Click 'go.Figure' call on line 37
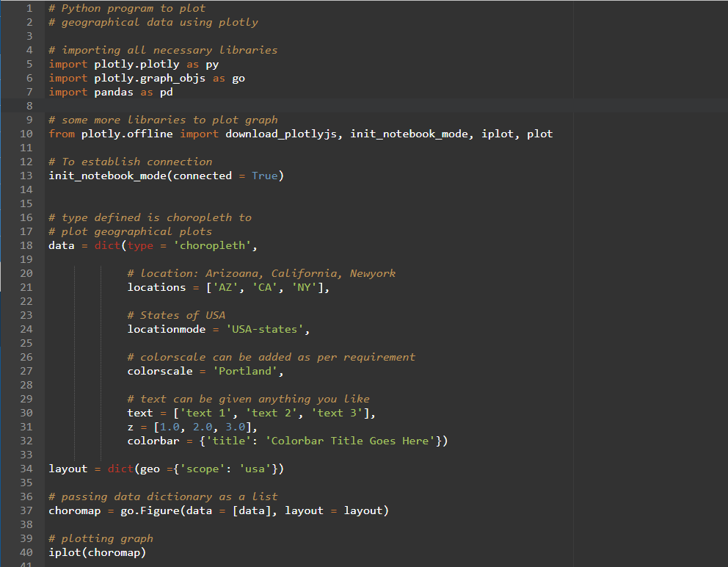 pyautogui.click(x=150, y=510)
